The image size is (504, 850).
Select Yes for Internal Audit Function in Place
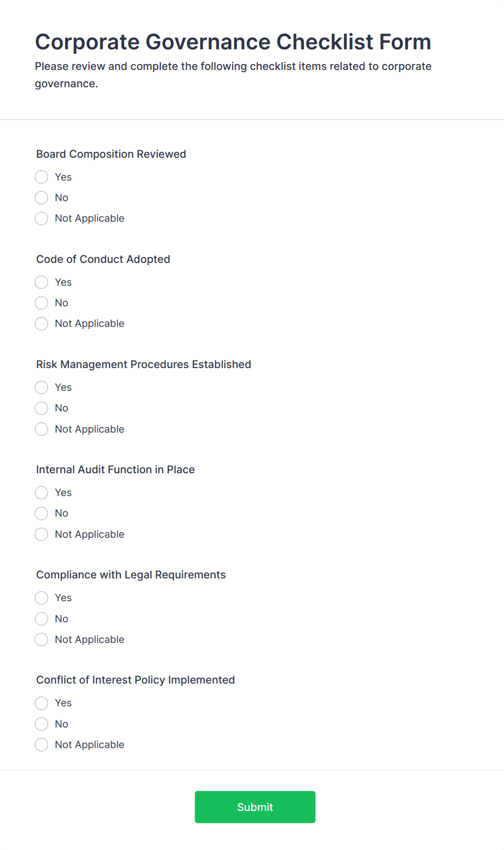tap(42, 493)
